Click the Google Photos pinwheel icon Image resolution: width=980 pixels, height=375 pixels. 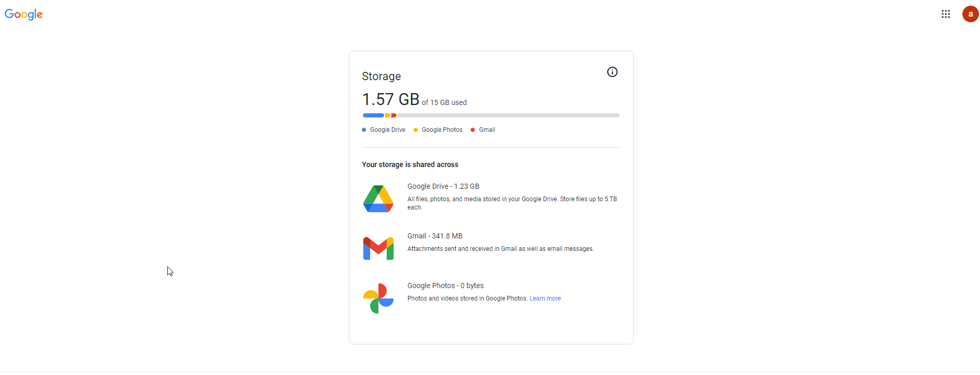coord(378,298)
